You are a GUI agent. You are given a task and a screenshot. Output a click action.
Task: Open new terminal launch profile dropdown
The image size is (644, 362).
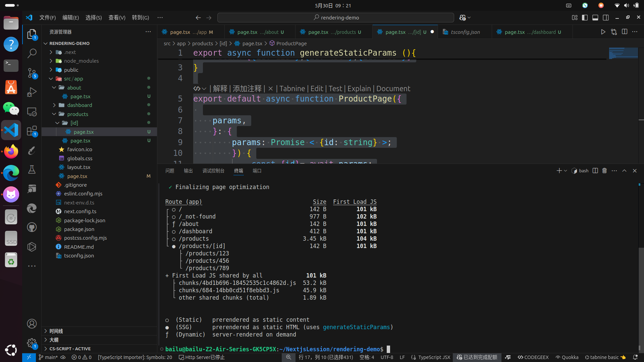pos(566,171)
